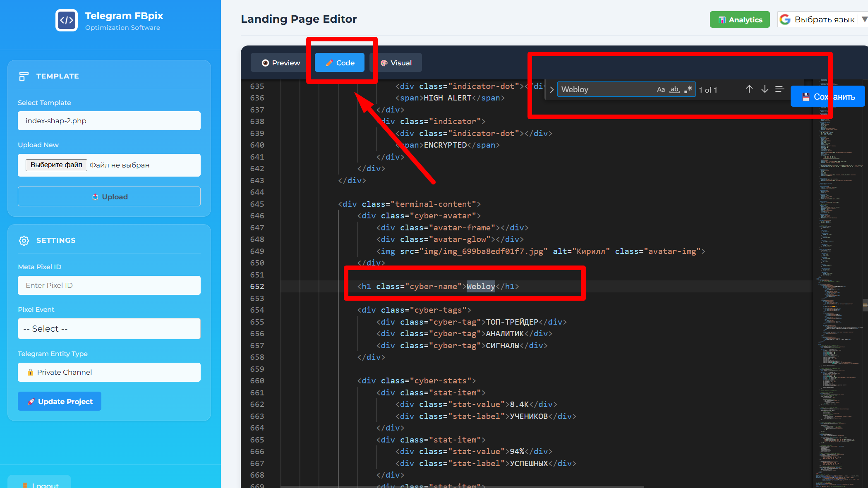The height and width of the screenshot is (488, 868).
Task: Toggle Match Whole Word option
Action: (x=674, y=89)
